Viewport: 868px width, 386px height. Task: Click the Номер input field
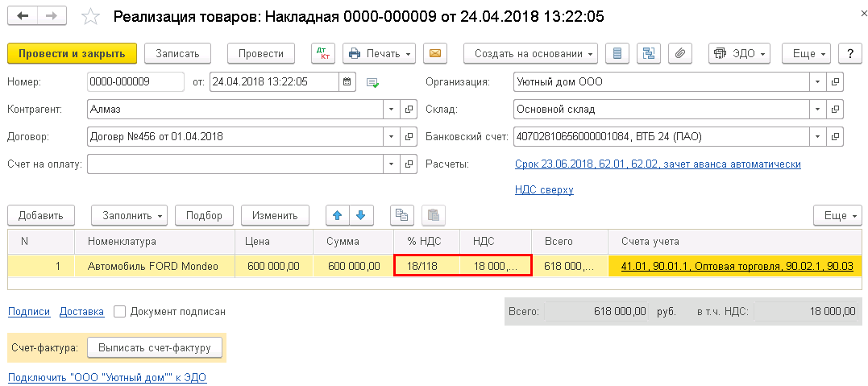(135, 82)
